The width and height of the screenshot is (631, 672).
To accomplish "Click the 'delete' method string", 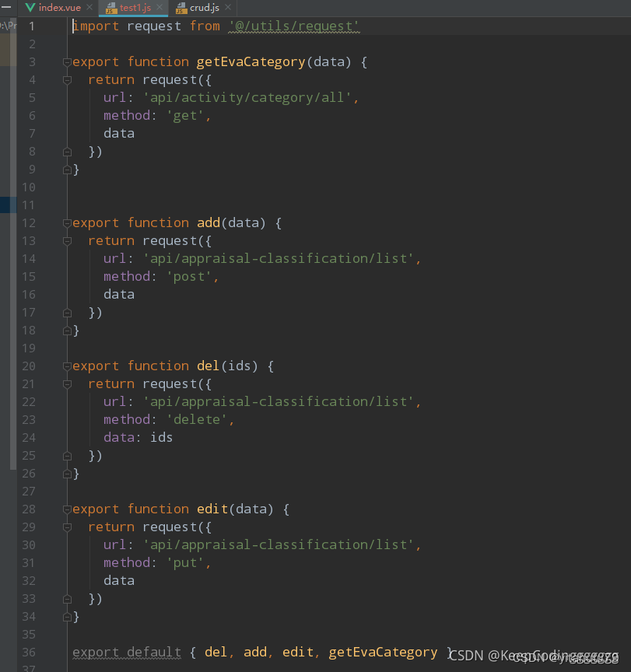I will (x=197, y=419).
